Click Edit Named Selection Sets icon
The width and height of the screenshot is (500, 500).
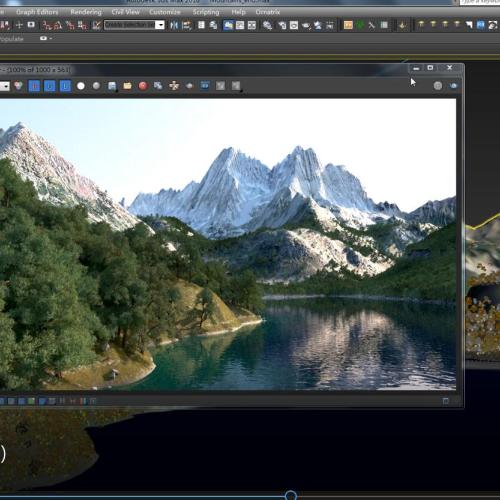pos(96,25)
